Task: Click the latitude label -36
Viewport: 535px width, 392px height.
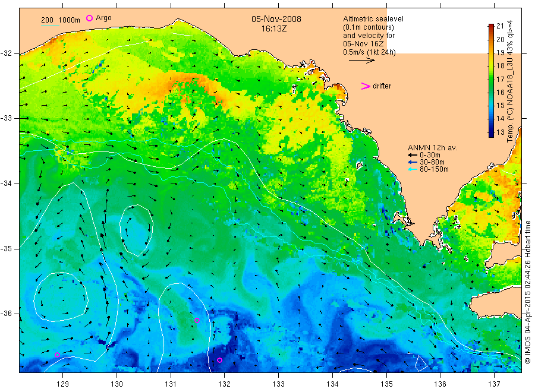Action: click(x=6, y=313)
